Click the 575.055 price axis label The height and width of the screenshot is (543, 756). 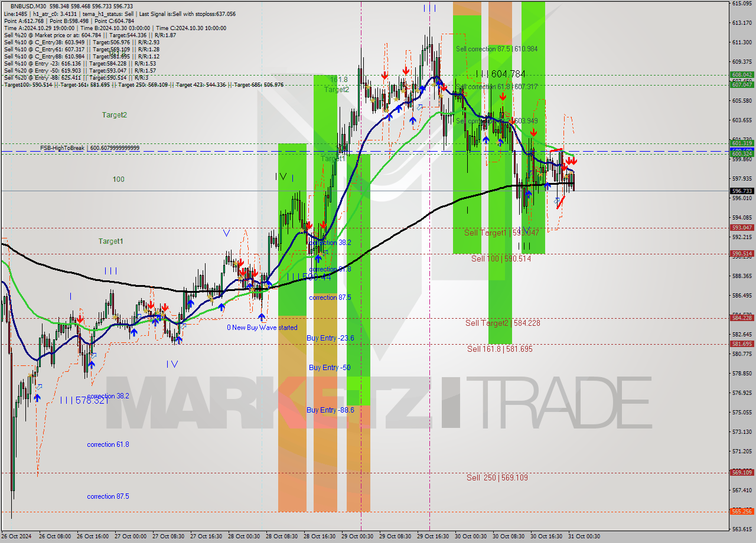[742, 412]
